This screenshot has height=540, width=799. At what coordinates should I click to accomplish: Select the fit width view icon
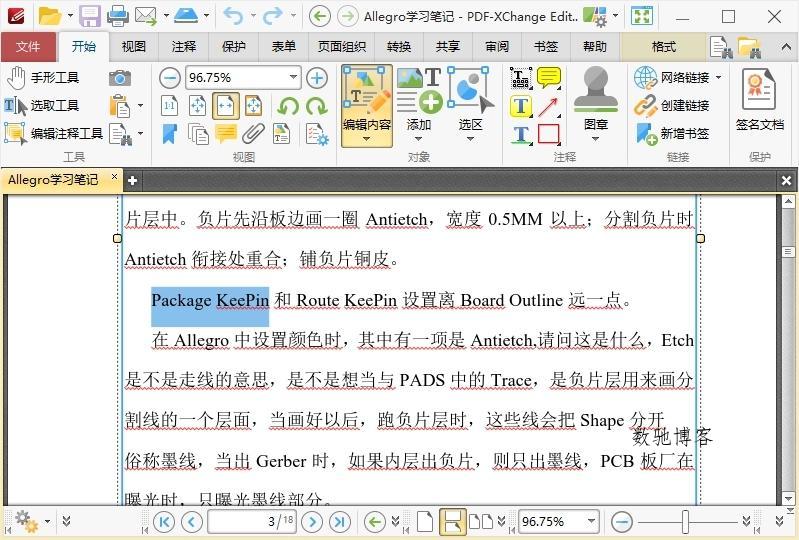[226, 105]
